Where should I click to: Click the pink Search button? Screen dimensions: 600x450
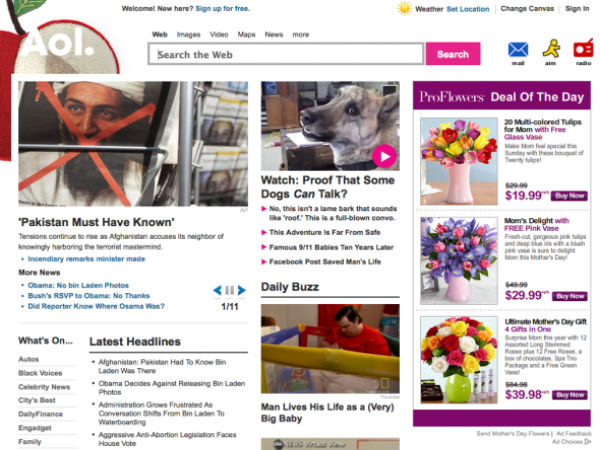coord(453,54)
